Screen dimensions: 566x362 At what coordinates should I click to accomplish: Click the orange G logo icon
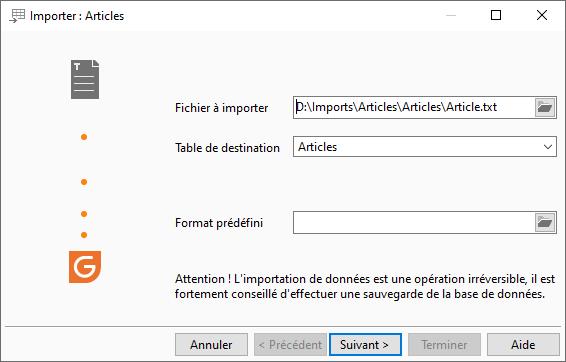pos(85,267)
